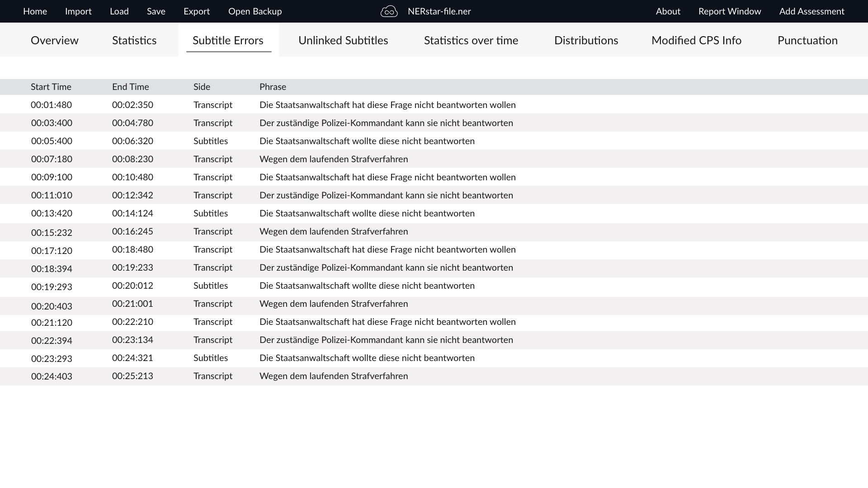Switch to the Overview tab
Screen dimensions: 868x488
point(55,40)
